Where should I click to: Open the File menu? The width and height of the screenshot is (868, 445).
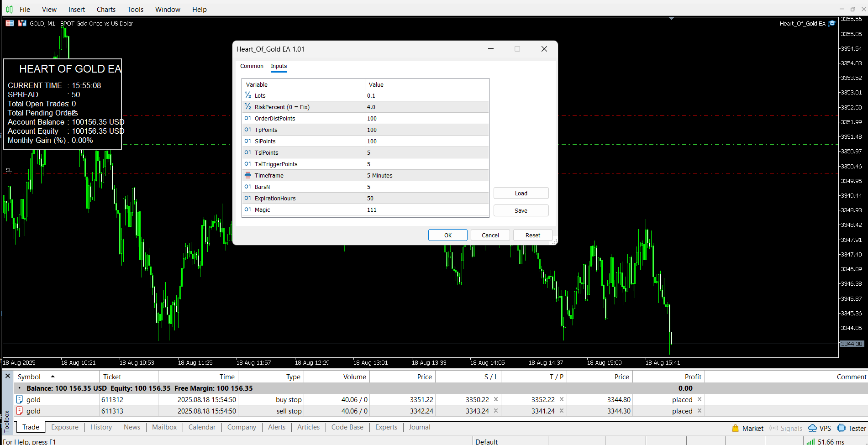[25, 9]
